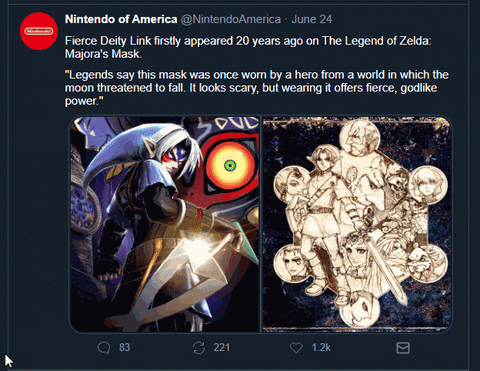
Task: Click the bottom circular portrait in sepia sketch
Action: 359,308
